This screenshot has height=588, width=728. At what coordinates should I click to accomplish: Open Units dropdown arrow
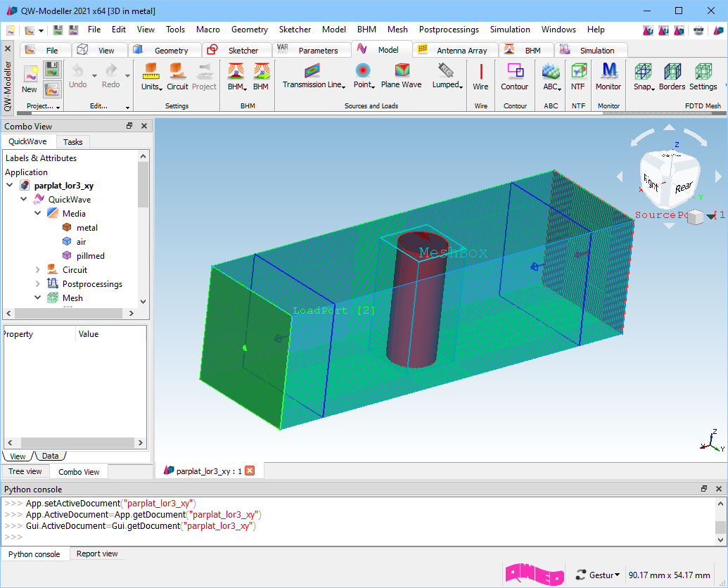click(160, 88)
